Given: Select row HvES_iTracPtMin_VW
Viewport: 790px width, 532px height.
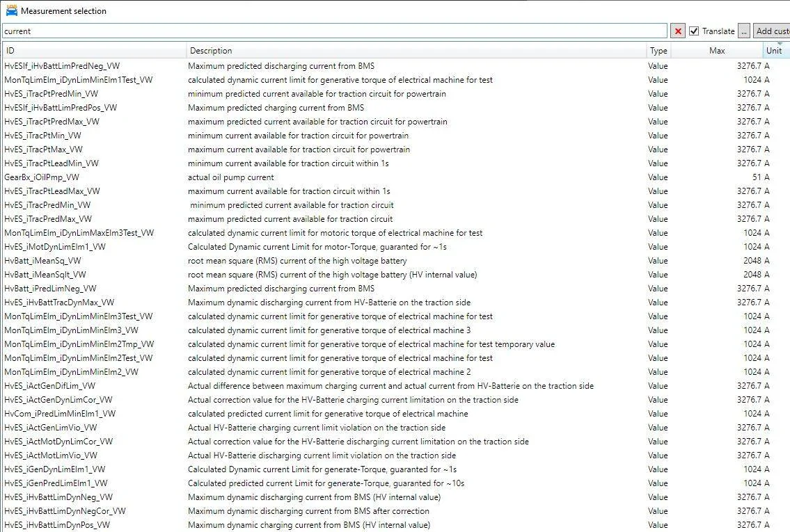Looking at the screenshot, I should 395,136.
